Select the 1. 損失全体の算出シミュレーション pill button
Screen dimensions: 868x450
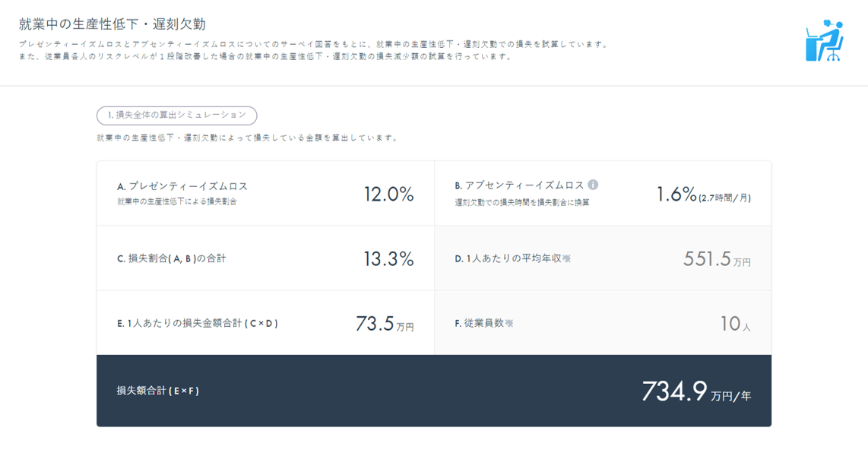click(176, 115)
